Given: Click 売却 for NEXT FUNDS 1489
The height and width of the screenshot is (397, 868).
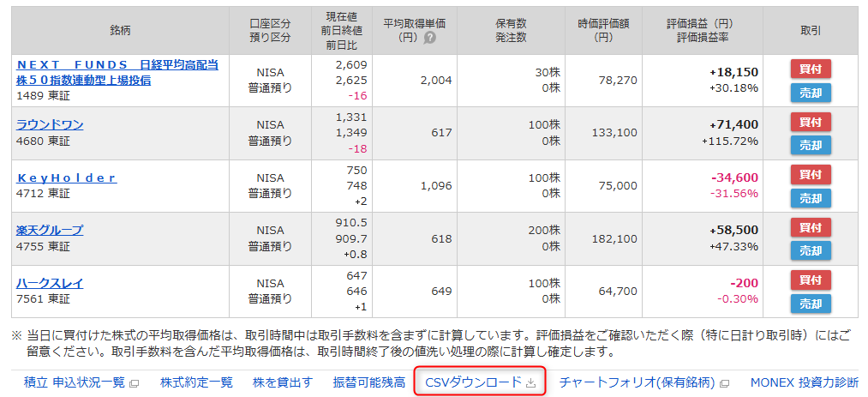Looking at the screenshot, I should pyautogui.click(x=811, y=93).
